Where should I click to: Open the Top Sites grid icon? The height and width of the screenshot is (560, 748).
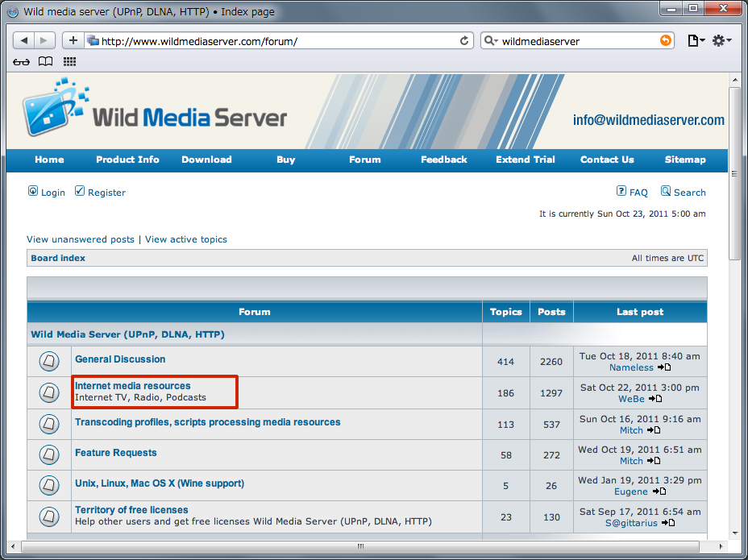click(69, 61)
